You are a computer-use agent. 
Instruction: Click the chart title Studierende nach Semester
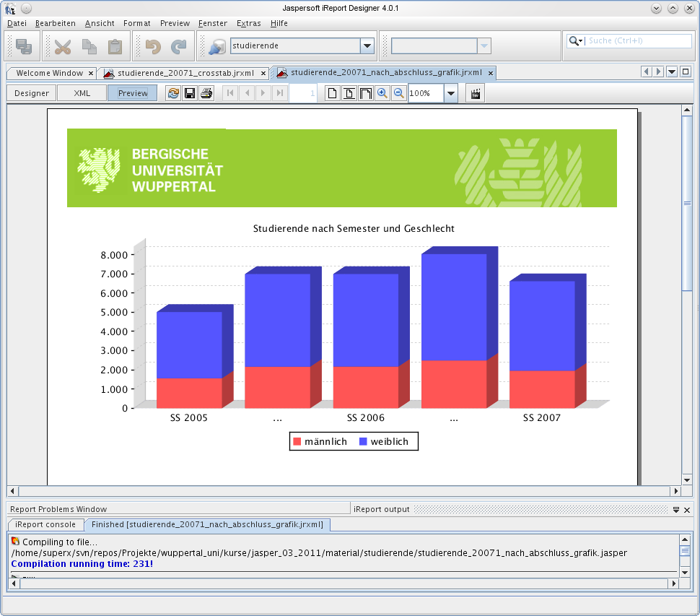pyautogui.click(x=354, y=229)
